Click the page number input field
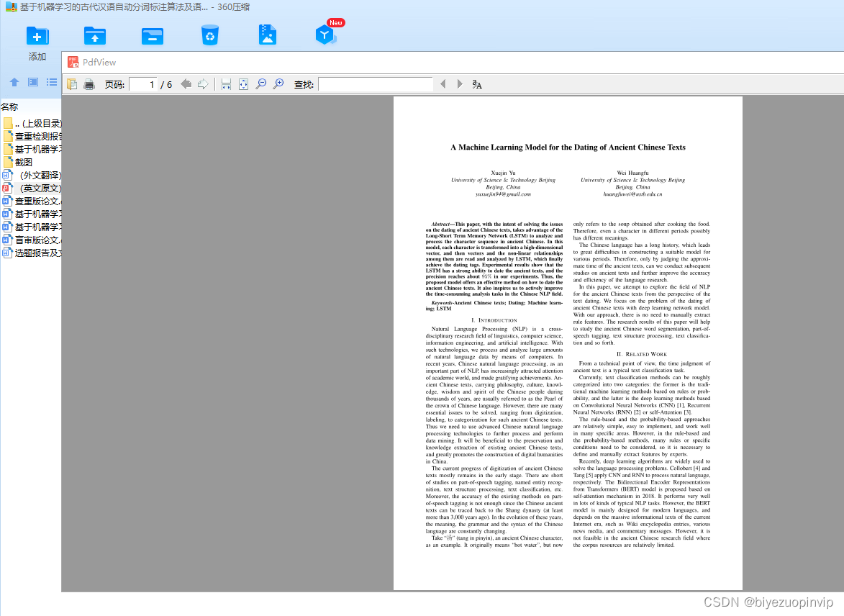 [x=143, y=84]
